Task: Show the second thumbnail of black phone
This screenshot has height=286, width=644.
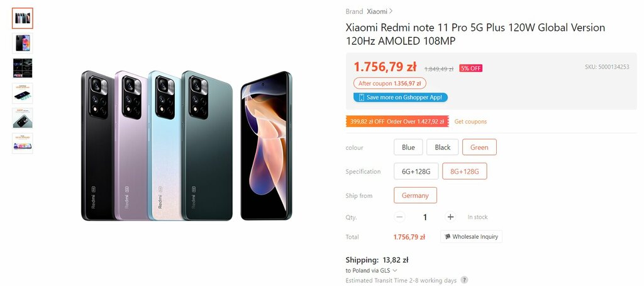Action: coord(23,43)
